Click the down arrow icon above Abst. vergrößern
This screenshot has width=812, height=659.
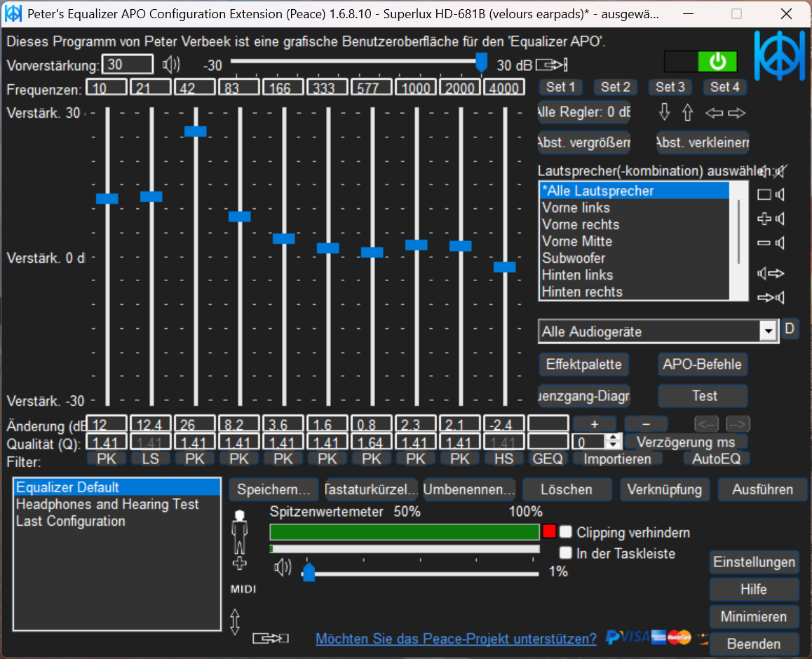click(664, 112)
